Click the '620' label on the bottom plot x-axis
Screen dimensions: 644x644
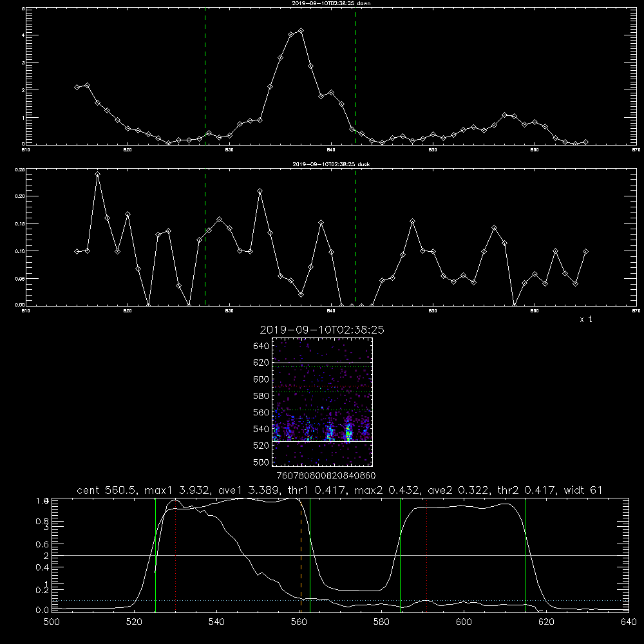pyautogui.click(x=546, y=622)
